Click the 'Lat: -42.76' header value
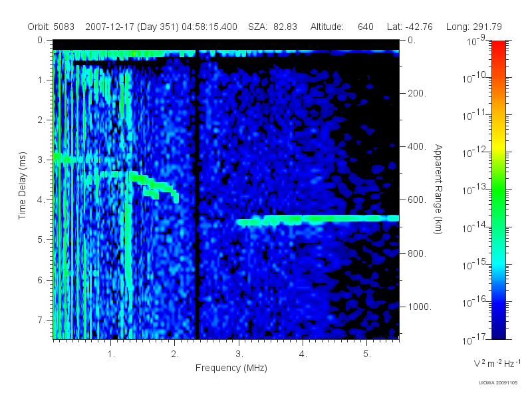The height and width of the screenshot is (399, 532). (x=410, y=27)
